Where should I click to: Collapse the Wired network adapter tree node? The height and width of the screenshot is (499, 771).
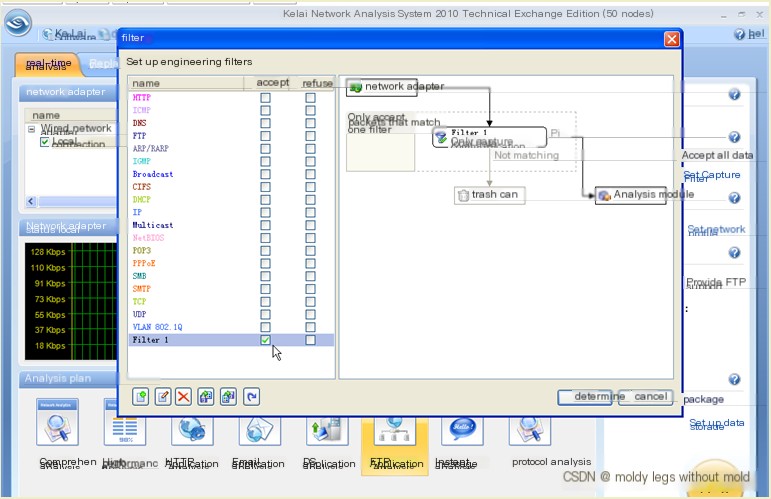coord(31,129)
